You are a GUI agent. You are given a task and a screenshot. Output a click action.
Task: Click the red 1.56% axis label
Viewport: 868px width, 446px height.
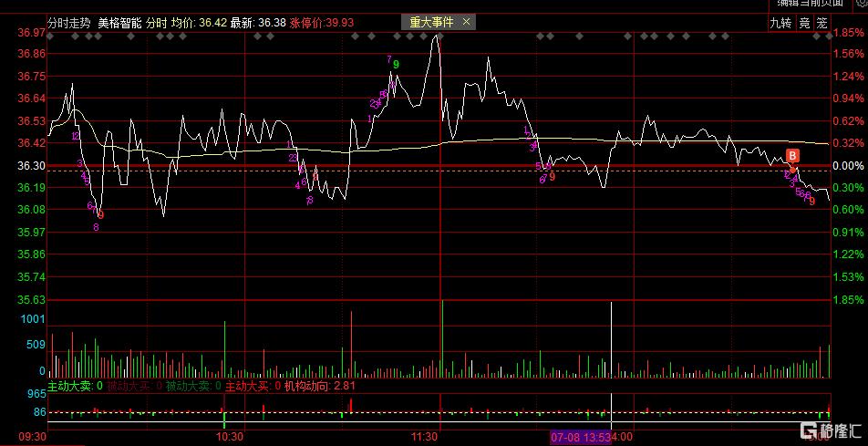pyautogui.click(x=849, y=54)
